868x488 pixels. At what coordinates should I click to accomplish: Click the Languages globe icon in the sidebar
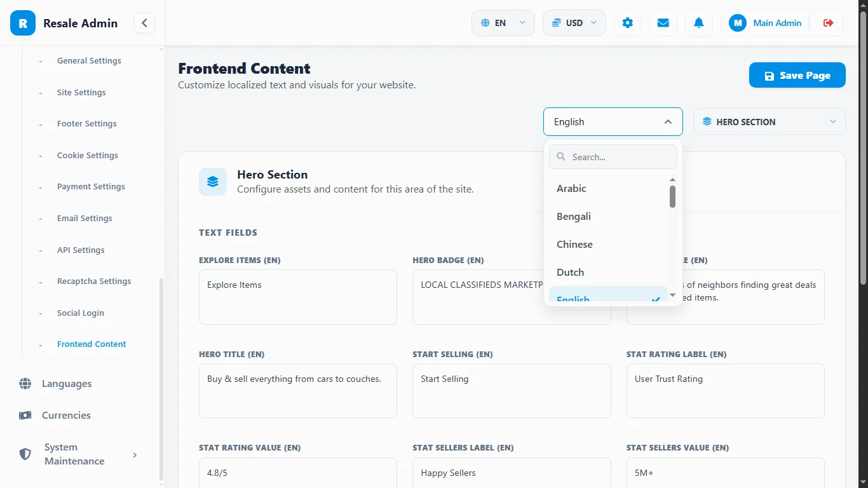click(x=25, y=384)
